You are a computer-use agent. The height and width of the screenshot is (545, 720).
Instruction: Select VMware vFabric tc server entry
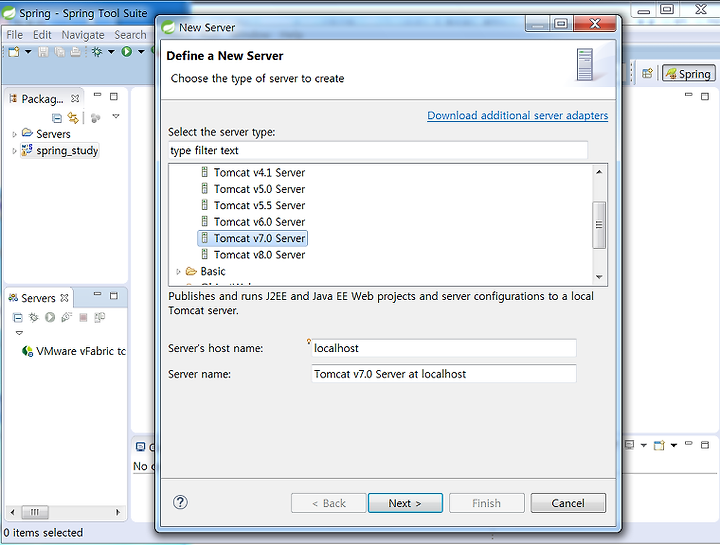coord(73,351)
